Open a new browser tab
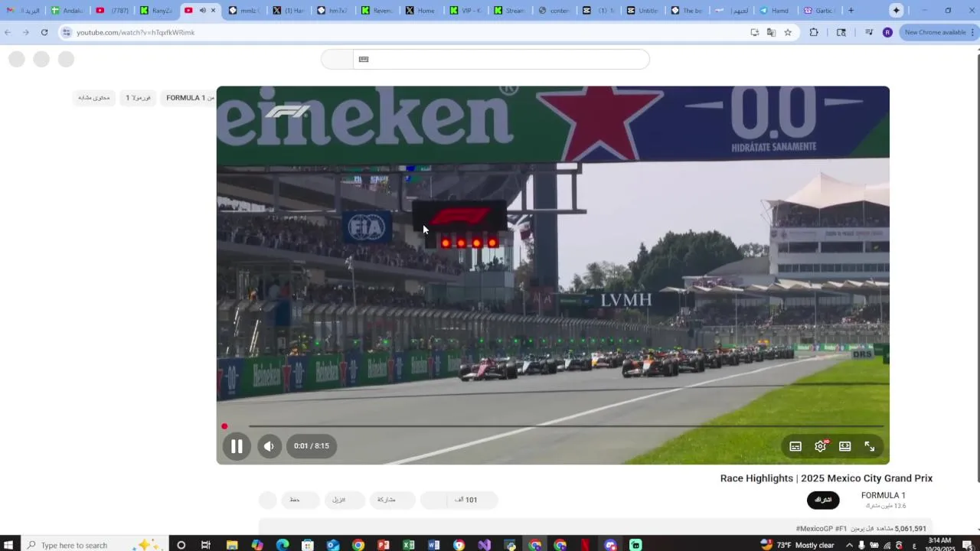Image resolution: width=980 pixels, height=551 pixels. pos(851,11)
